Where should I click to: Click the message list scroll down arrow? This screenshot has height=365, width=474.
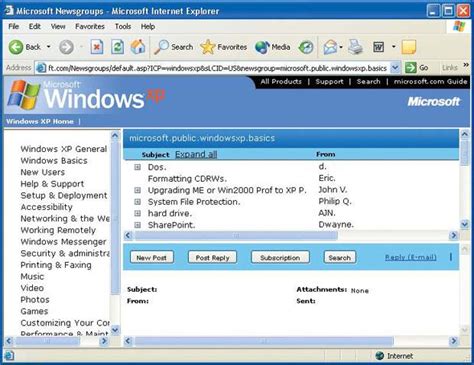pyautogui.click(x=465, y=224)
